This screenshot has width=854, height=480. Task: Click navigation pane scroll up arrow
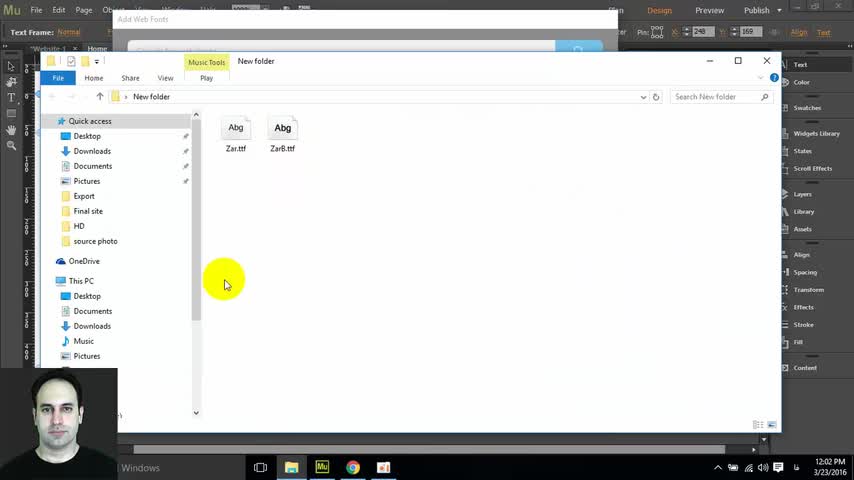click(x=196, y=115)
